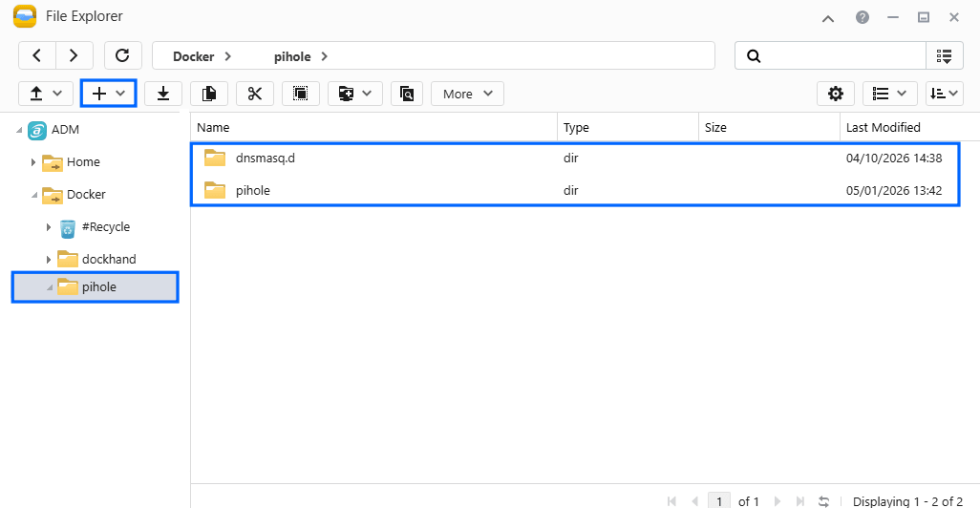Select pihole folder in sidebar tree

pos(99,286)
